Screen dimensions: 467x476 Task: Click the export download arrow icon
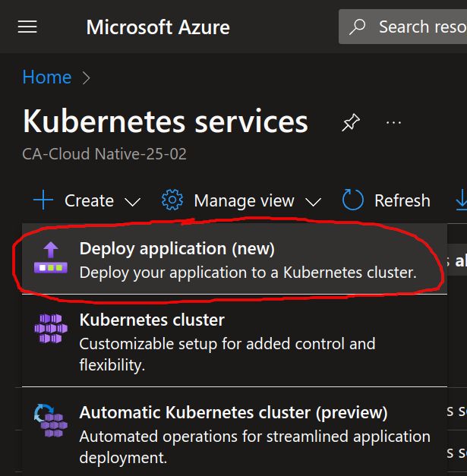coord(462,200)
